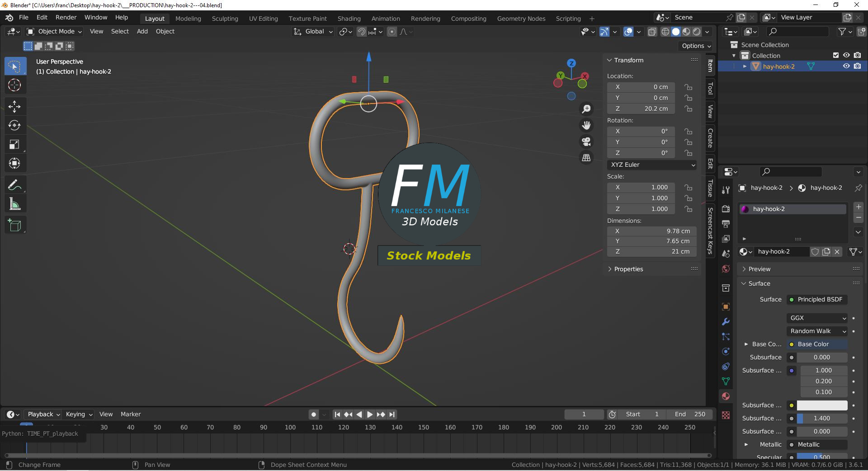
Task: Open the World properties tab
Action: pos(726,268)
